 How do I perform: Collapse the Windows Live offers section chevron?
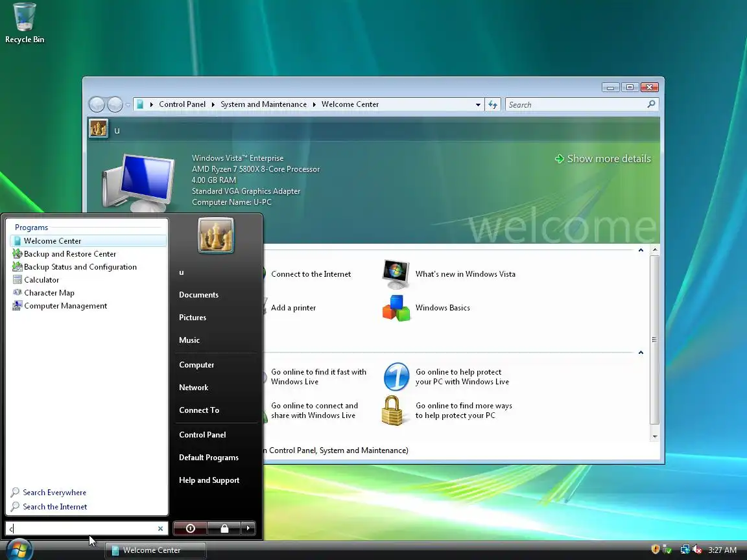tap(641, 353)
